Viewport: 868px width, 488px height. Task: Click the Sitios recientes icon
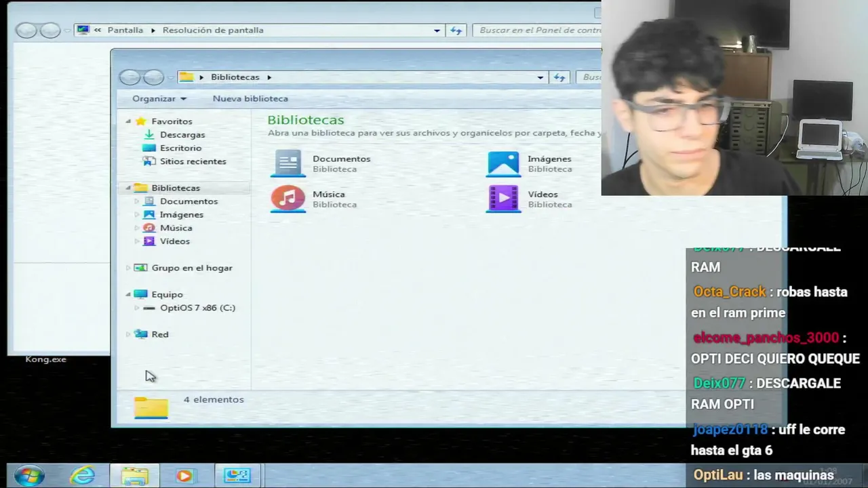tap(149, 161)
